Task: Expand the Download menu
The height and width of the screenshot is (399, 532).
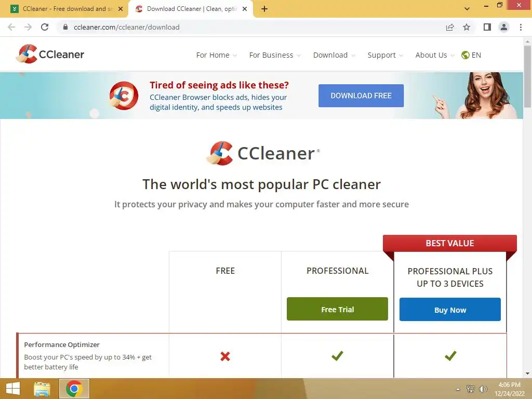Action: (334, 55)
